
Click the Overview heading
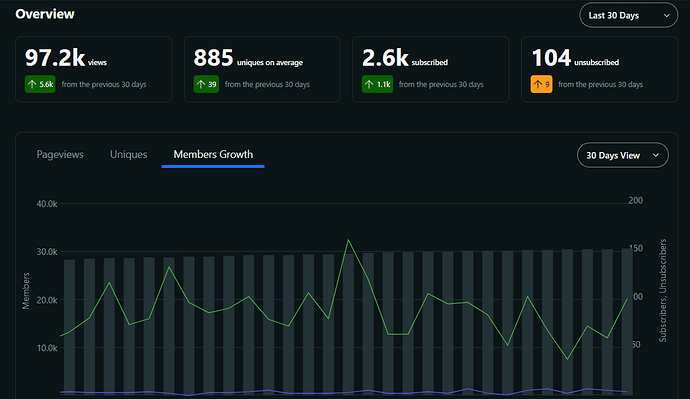45,14
